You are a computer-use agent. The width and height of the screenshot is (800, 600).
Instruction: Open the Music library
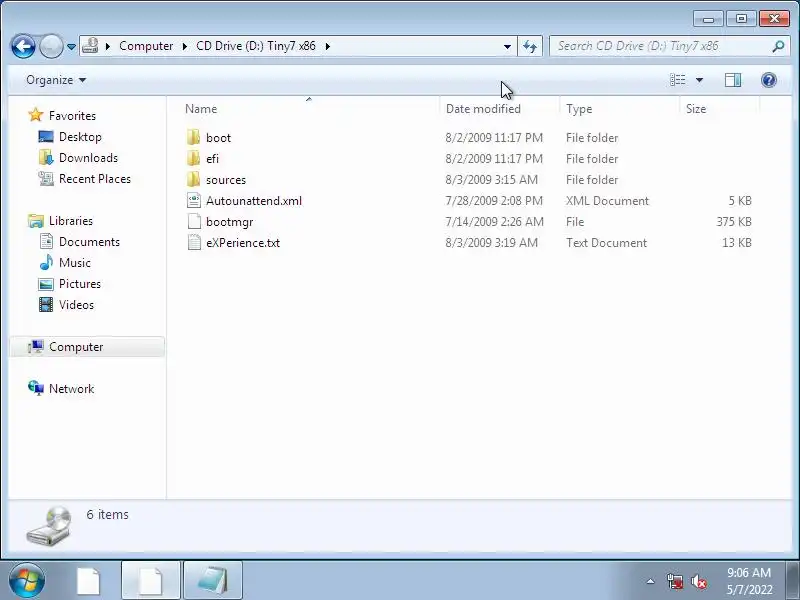[x=74, y=263]
